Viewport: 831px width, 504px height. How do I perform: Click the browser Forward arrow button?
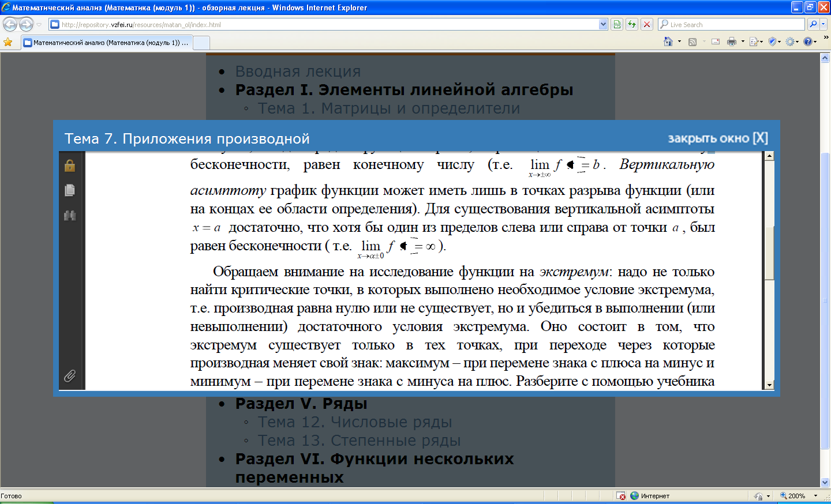tap(26, 24)
